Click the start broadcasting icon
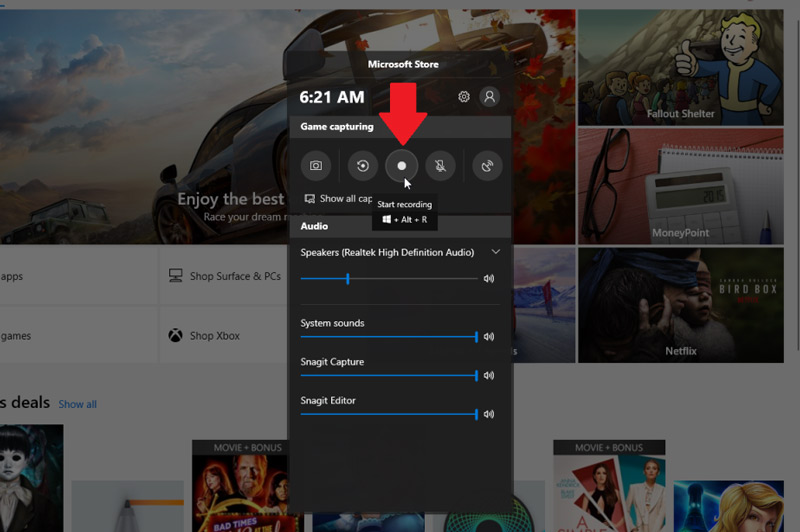Viewport: 800px width, 532px height. click(487, 166)
